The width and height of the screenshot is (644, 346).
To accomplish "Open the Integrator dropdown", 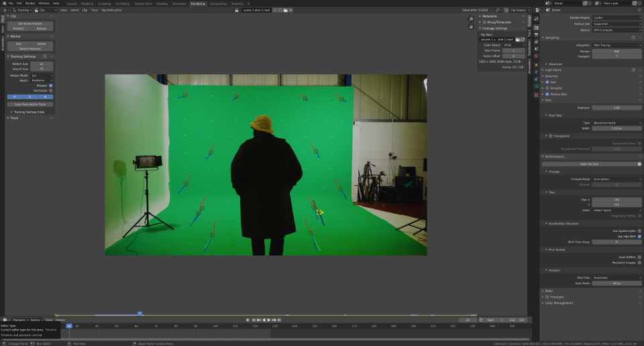I will coord(616,45).
